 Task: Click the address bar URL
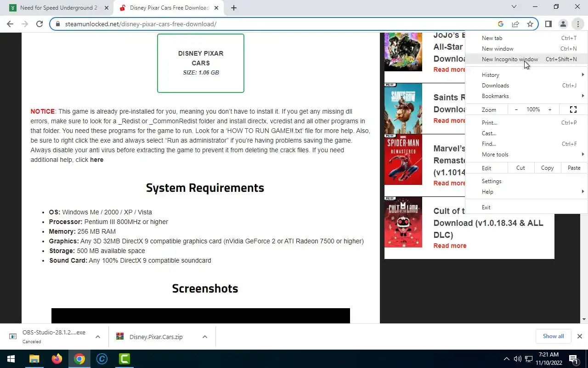point(141,24)
